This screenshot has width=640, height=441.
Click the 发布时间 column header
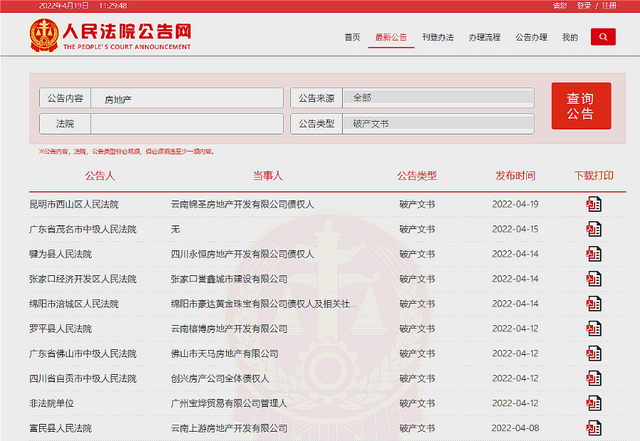point(515,176)
